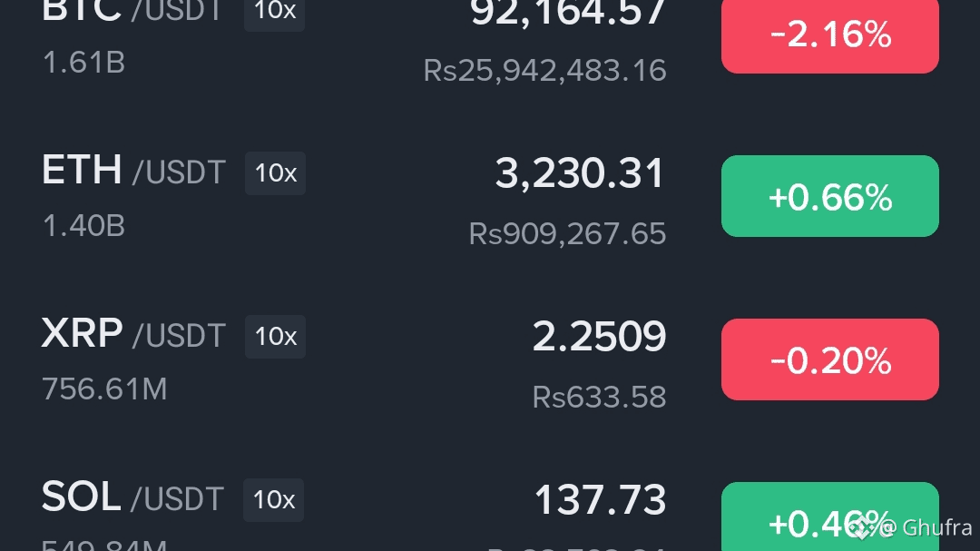The height and width of the screenshot is (551, 980).
Task: Click the 1.40B ETH volume label
Action: [x=83, y=226]
